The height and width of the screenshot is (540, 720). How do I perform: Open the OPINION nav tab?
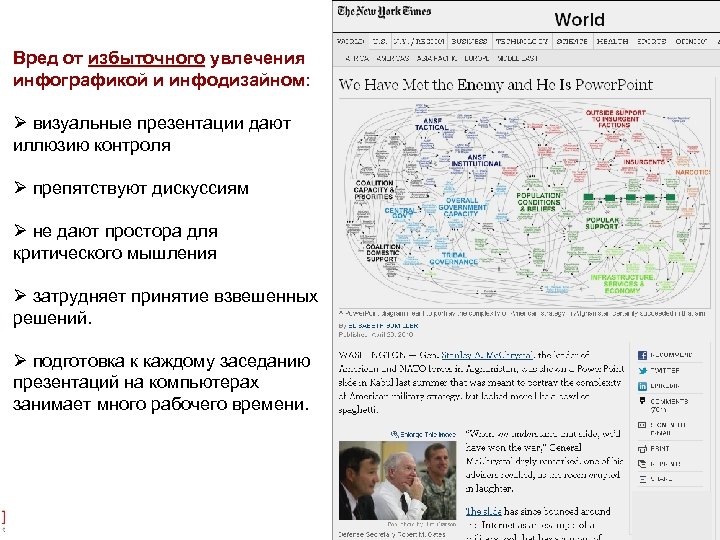click(x=691, y=41)
